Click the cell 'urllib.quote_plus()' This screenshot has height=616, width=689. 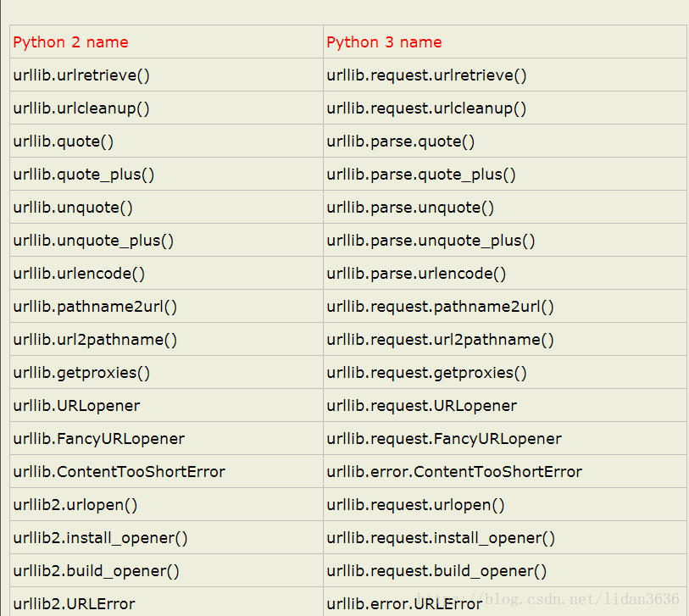166,174
